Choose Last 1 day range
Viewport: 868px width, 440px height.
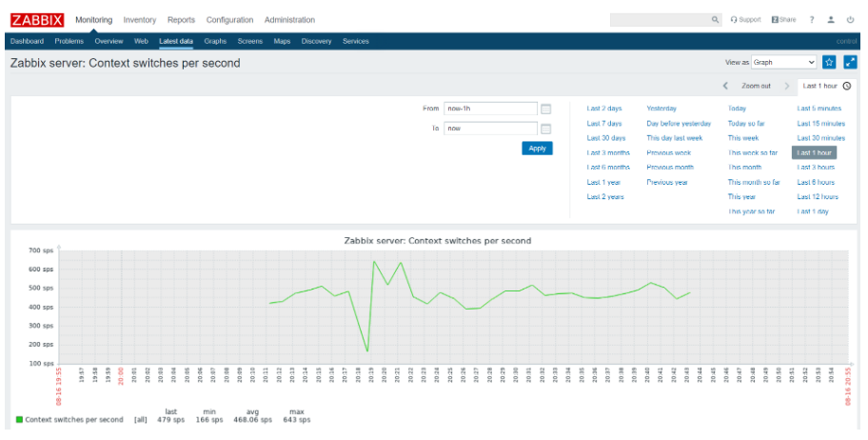pyautogui.click(x=813, y=211)
